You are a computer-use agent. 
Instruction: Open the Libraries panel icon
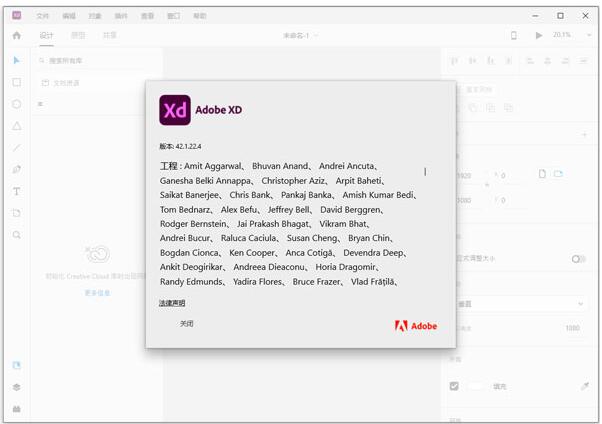pos(17,365)
